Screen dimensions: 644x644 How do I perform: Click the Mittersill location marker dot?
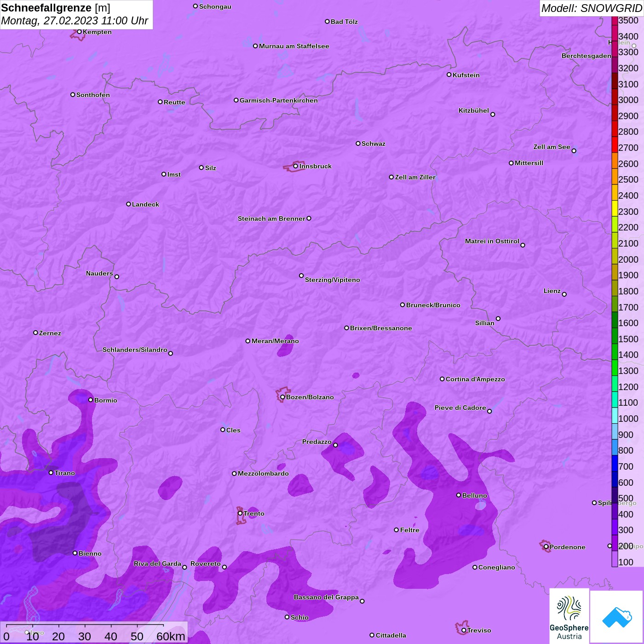[511, 163]
